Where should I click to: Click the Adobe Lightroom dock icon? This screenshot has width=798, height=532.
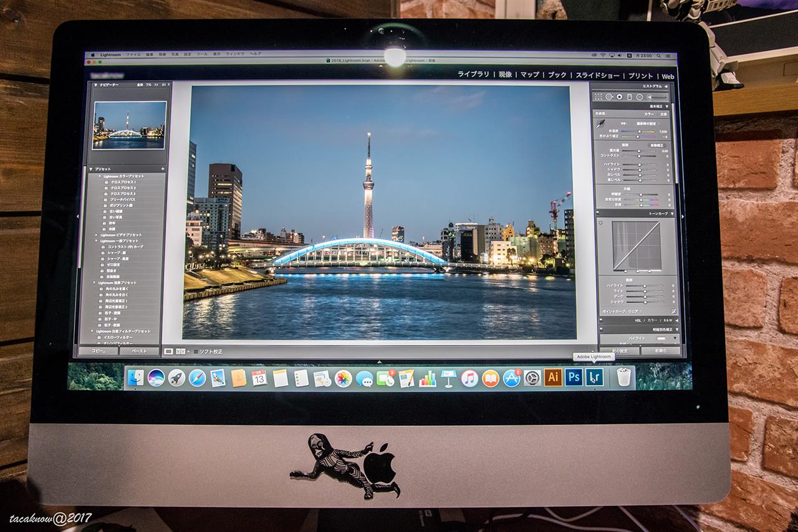coord(595,377)
